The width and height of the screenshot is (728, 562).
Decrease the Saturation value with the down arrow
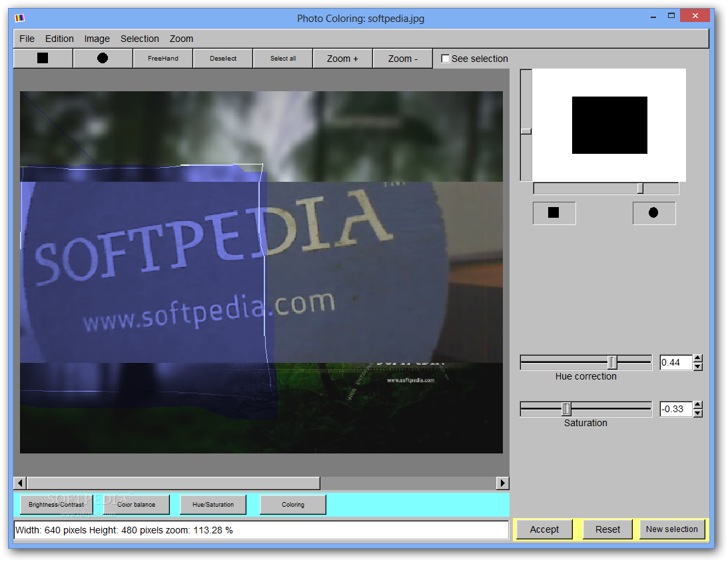point(697,413)
